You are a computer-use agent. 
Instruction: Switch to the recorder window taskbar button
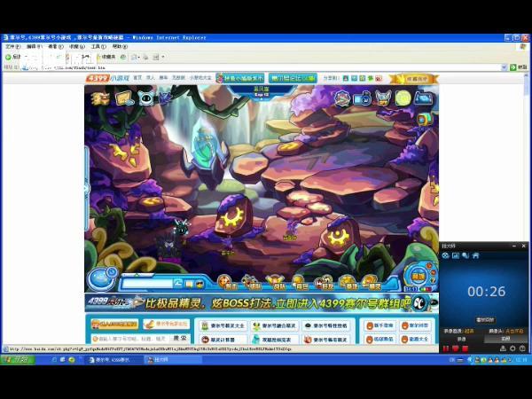point(173,360)
